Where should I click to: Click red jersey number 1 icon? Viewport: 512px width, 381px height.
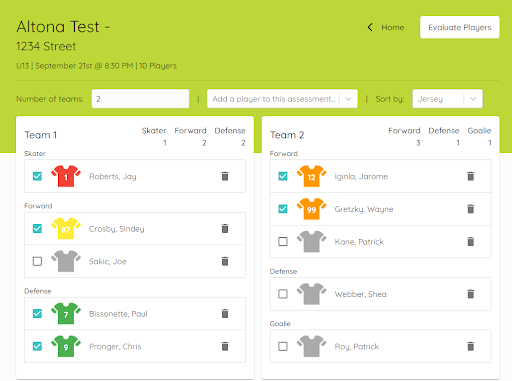(66, 176)
